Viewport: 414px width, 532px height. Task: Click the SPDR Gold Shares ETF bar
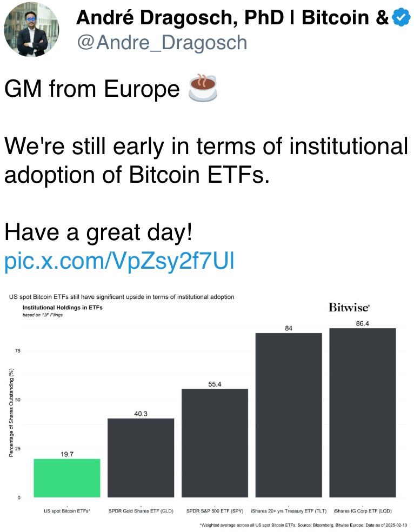141,458
